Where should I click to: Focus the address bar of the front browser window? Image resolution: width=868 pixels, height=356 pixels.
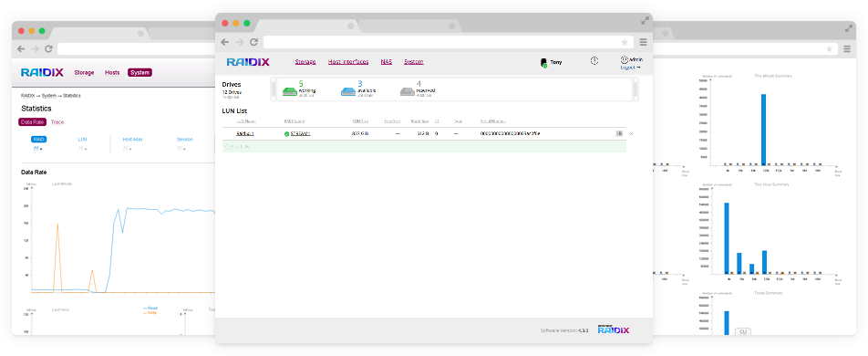(448, 42)
